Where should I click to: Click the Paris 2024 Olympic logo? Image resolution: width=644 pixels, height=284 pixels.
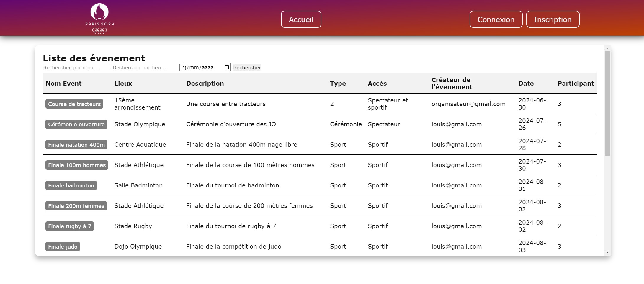click(99, 18)
